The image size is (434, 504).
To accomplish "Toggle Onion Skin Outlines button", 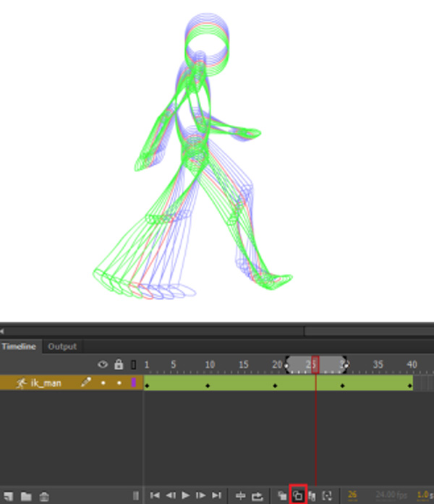I will (x=298, y=495).
